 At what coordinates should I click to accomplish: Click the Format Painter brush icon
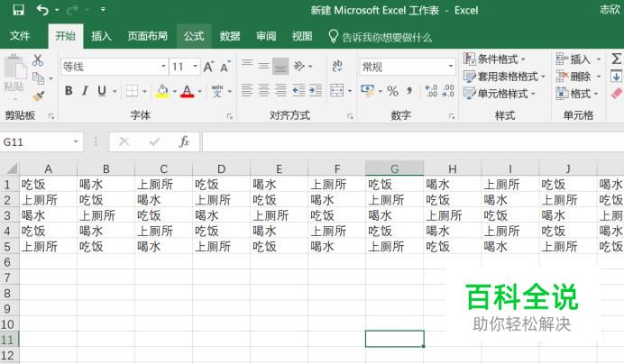click(38, 96)
